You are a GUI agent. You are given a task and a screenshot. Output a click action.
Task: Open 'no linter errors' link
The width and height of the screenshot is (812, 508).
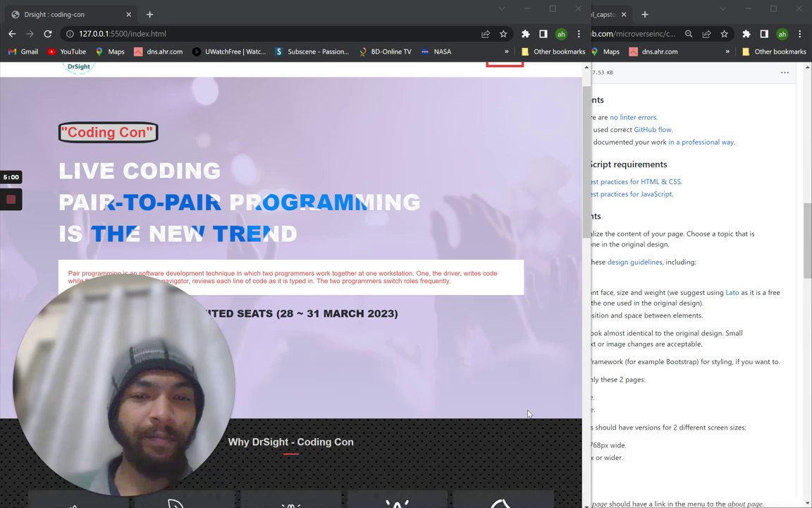point(634,117)
